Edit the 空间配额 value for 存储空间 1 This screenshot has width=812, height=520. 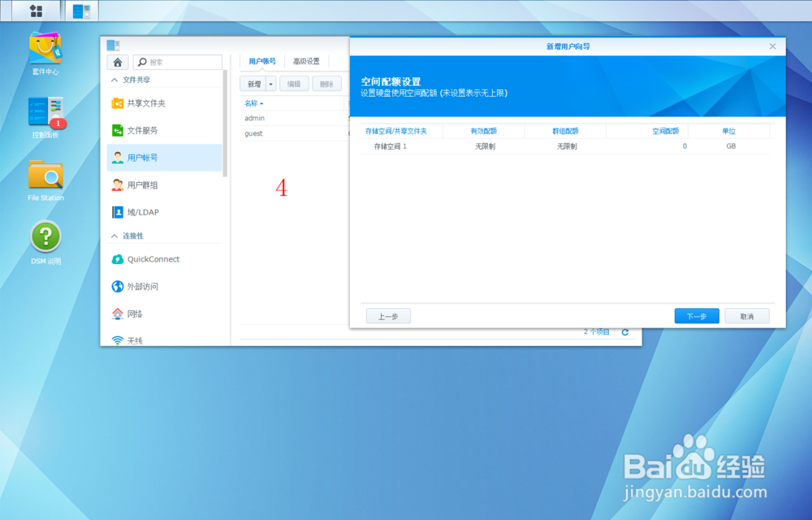[684, 147]
